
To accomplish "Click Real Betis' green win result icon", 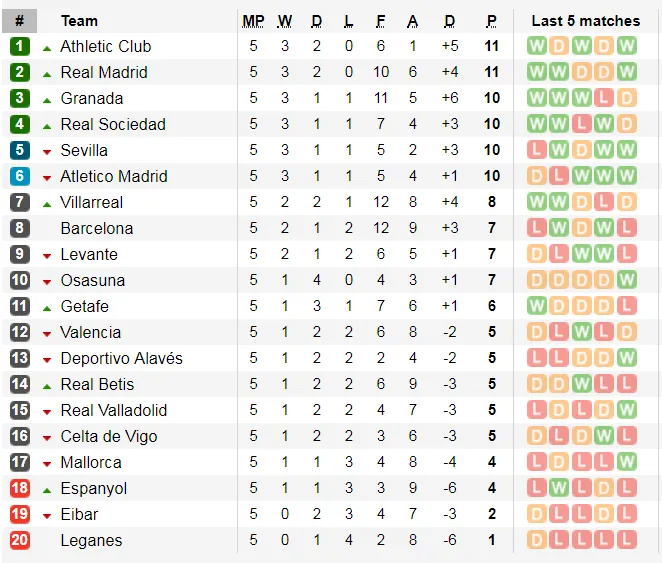I will point(582,384).
